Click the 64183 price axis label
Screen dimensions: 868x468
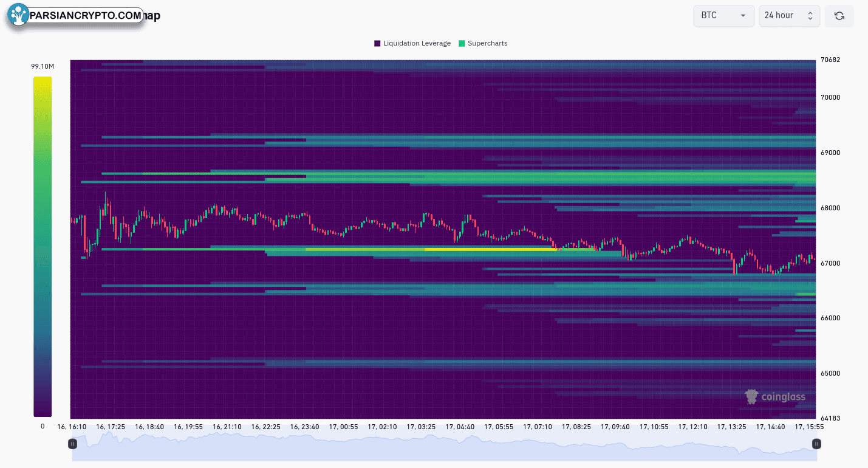pos(830,418)
